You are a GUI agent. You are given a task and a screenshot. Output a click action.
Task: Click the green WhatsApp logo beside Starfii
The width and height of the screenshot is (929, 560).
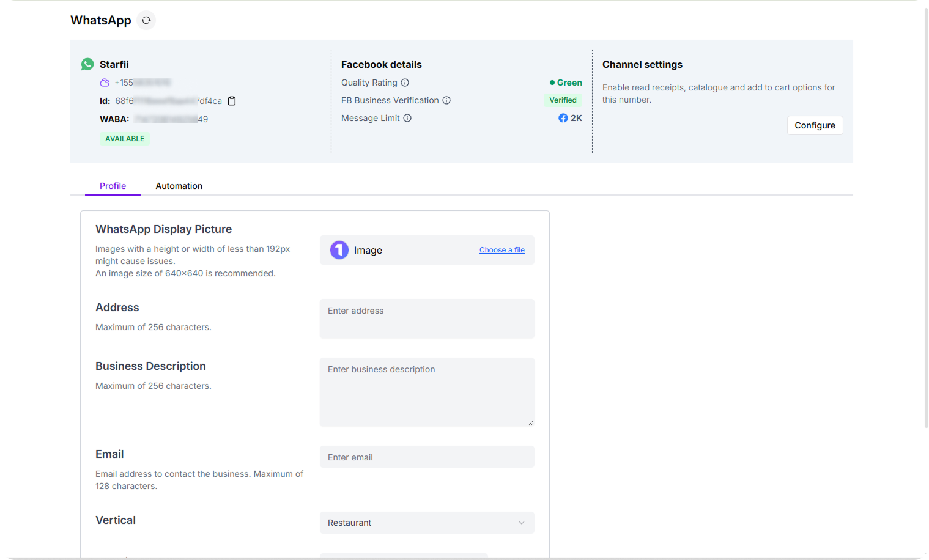click(x=87, y=64)
